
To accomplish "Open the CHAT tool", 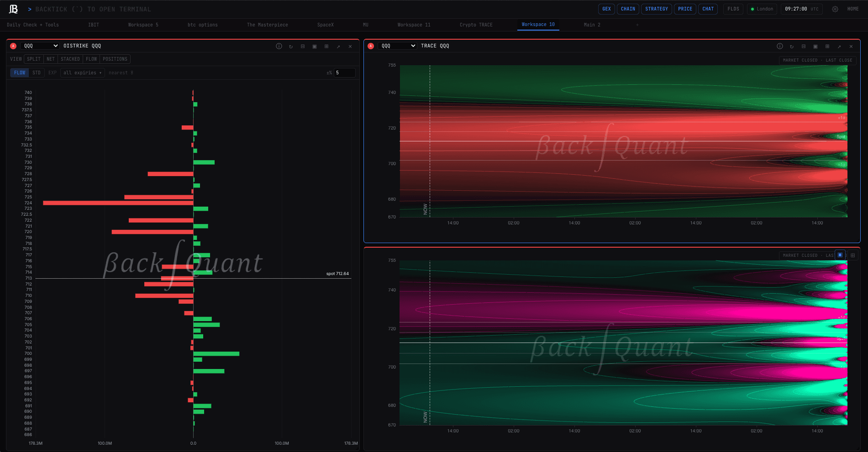I will tap(708, 9).
